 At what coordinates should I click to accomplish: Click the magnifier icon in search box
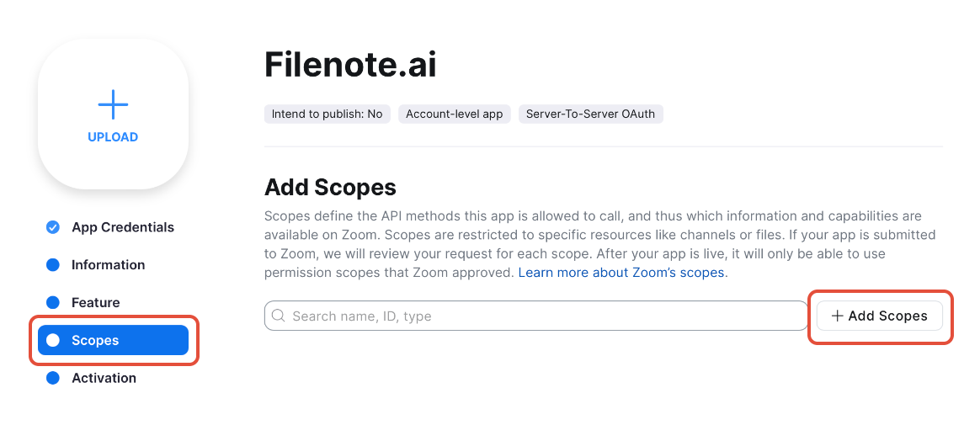[x=278, y=316]
